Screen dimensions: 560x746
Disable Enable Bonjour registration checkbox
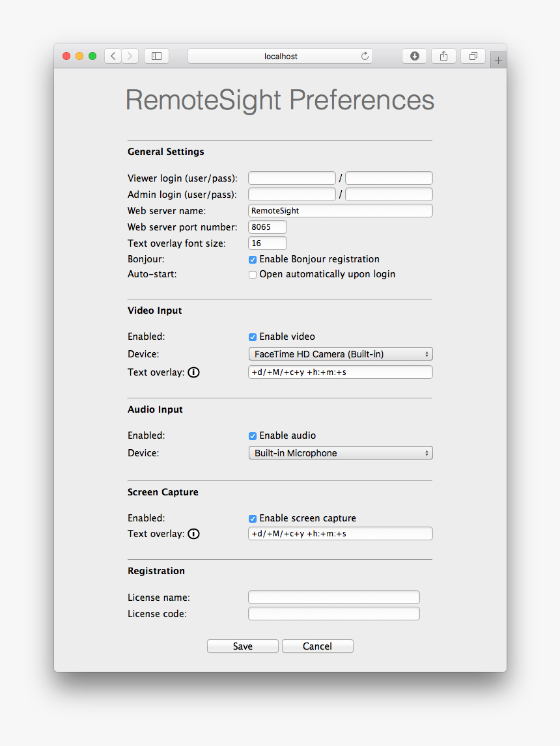pos(253,260)
